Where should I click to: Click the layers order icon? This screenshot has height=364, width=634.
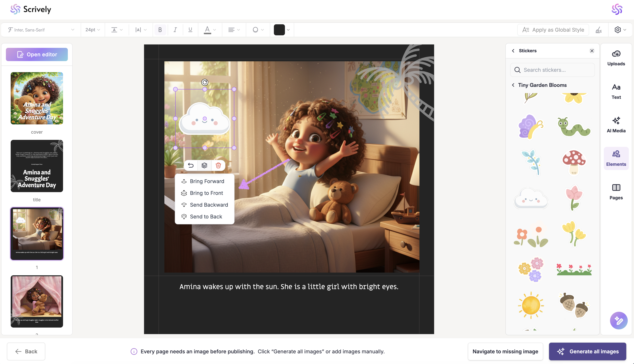point(204,165)
